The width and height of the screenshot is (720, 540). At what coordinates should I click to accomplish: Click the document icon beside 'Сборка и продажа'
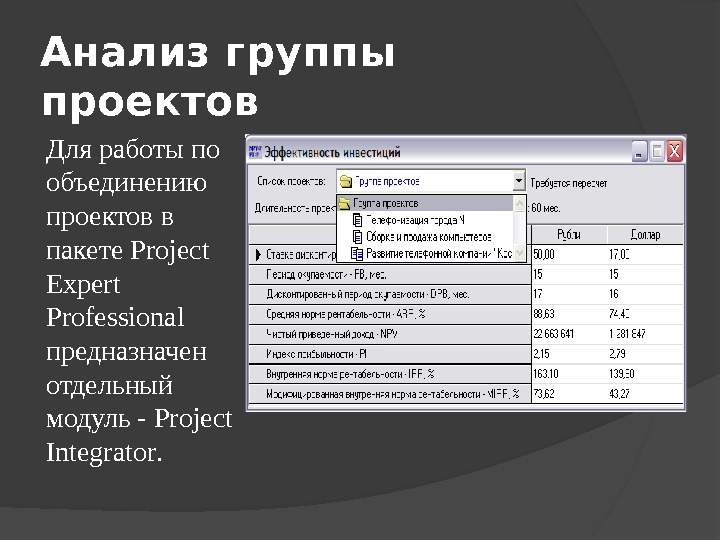coord(357,237)
